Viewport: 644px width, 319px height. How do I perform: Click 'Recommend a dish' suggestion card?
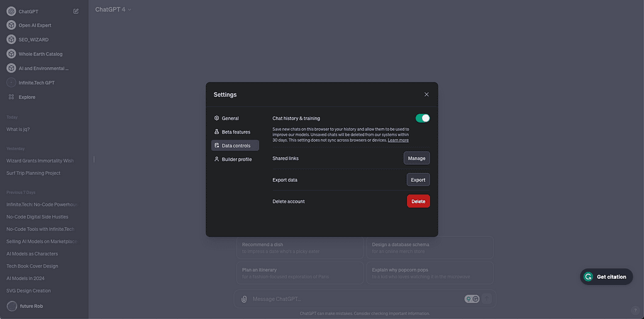pos(300,247)
